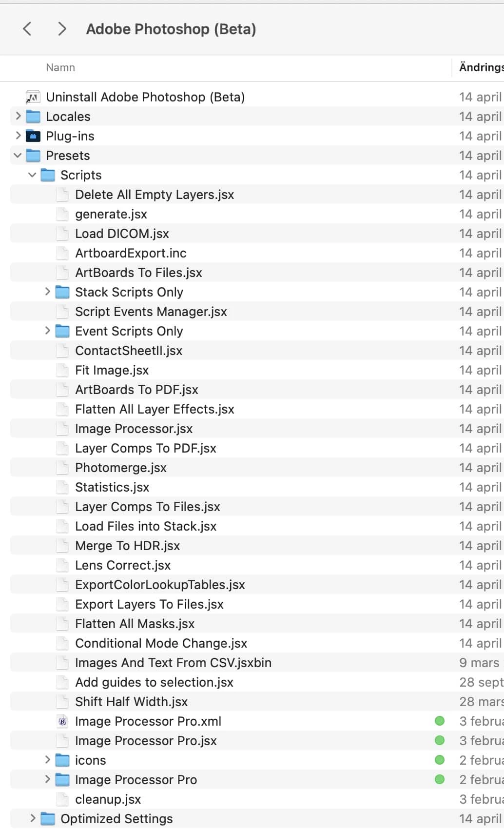Select Flatten All Layer Effects.jsx

coord(155,409)
